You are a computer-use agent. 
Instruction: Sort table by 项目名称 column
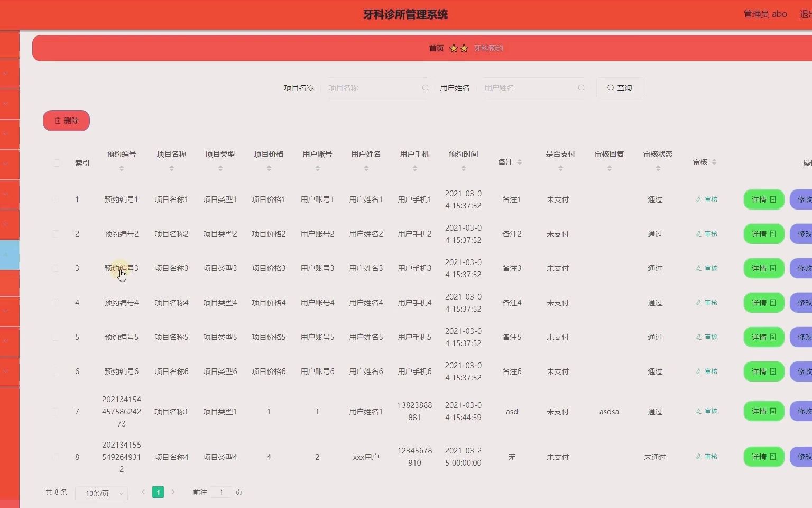click(x=171, y=168)
